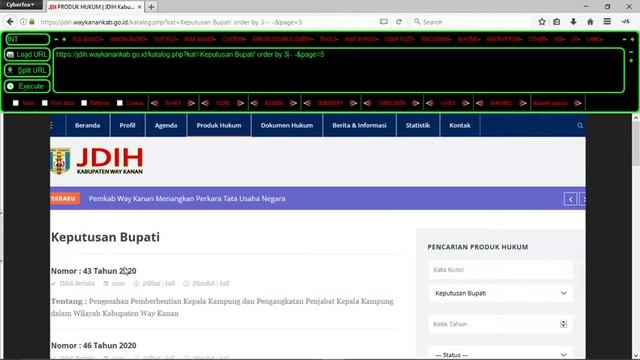Encode %URL with right arrow
This screenshot has height=360, width=640.
coord(240,103)
